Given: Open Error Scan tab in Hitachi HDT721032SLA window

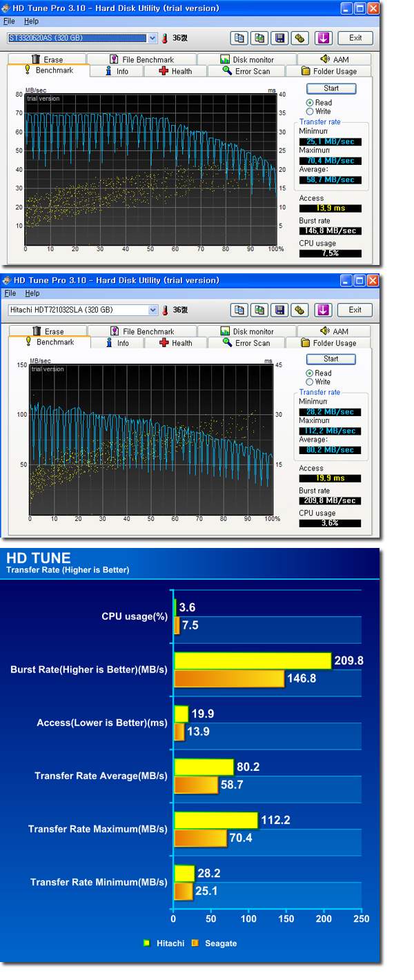Looking at the screenshot, I should (x=246, y=343).
